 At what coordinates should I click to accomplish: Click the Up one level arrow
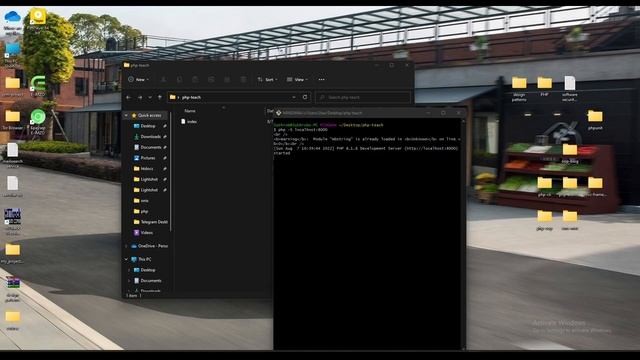[160, 97]
